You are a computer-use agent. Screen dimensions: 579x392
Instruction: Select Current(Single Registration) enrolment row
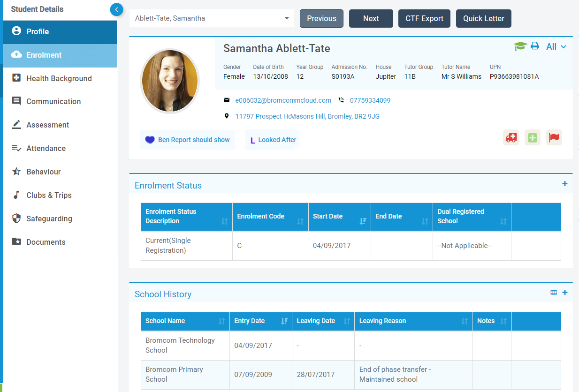(351, 246)
